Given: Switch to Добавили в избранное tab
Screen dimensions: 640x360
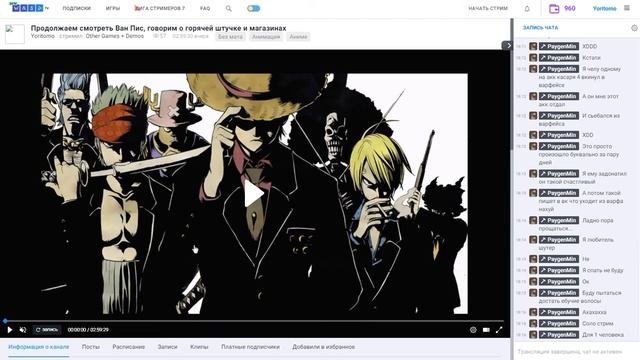Looking at the screenshot, I should point(323,347).
